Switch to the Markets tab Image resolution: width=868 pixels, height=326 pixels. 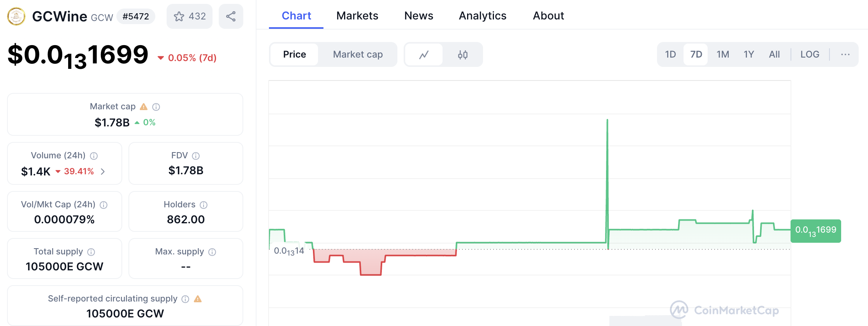[357, 16]
